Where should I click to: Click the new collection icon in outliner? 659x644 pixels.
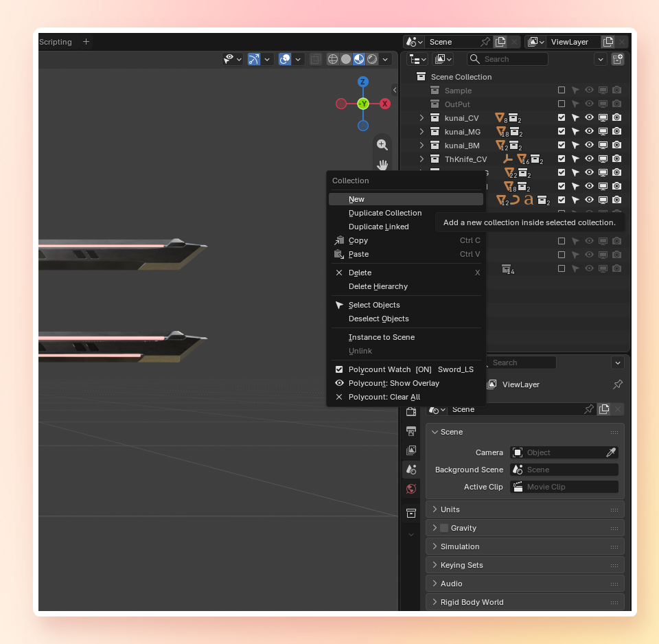[617, 59]
